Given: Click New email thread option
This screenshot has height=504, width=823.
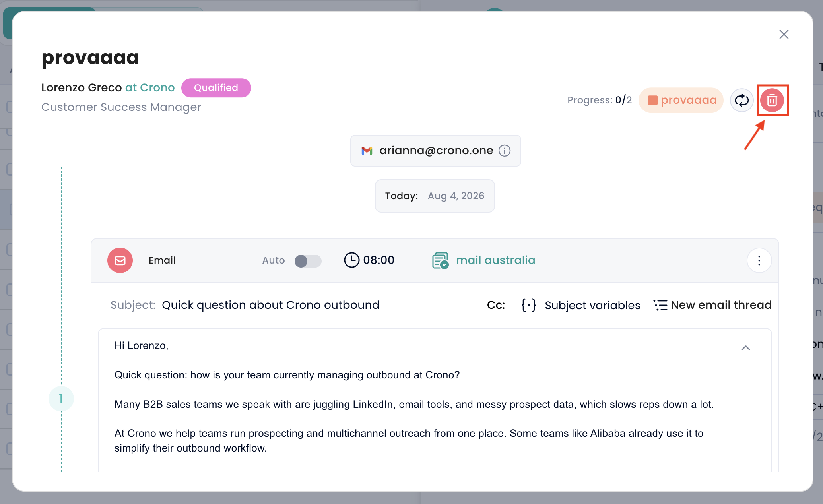Looking at the screenshot, I should pos(712,305).
